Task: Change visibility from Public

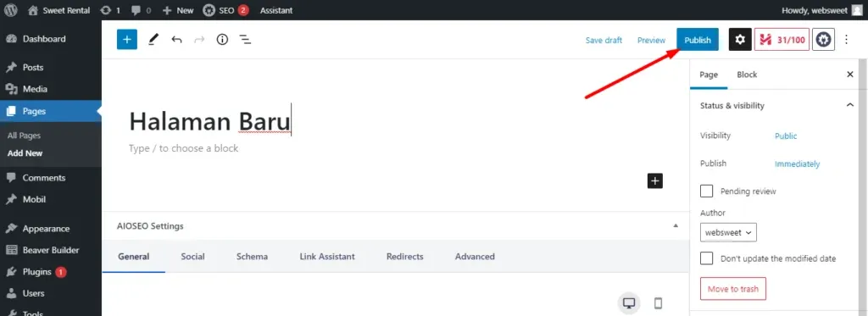Action: coord(786,136)
